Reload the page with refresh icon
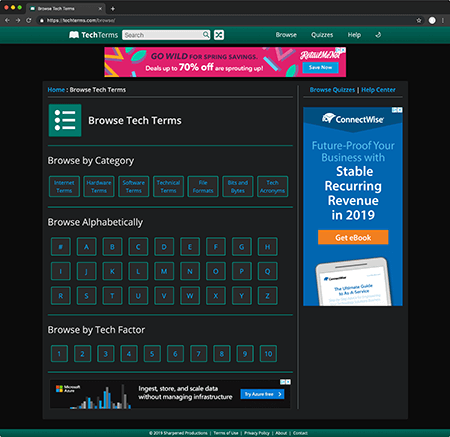Screen dimensions: 450x437 [29, 20]
